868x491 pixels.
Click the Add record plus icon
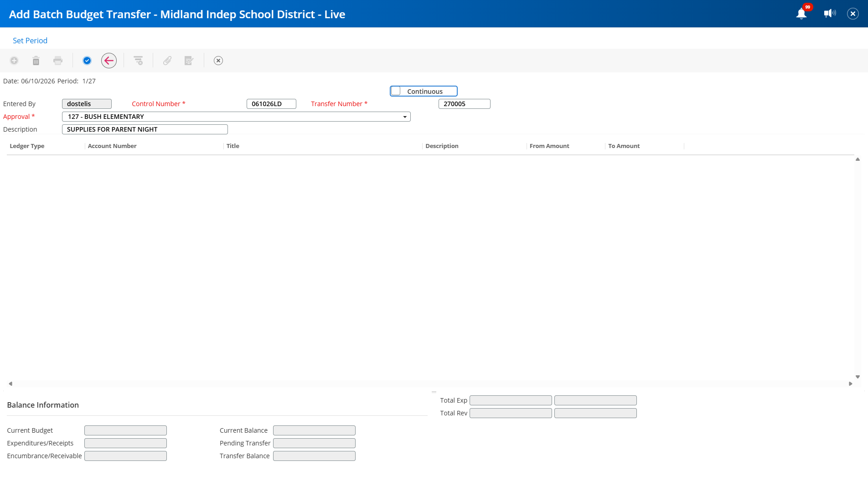coord(14,61)
